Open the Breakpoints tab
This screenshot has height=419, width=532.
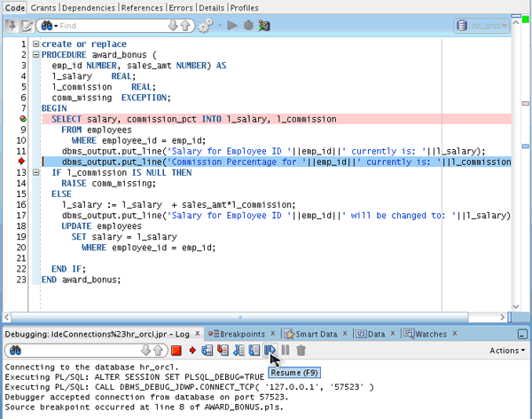point(240,334)
